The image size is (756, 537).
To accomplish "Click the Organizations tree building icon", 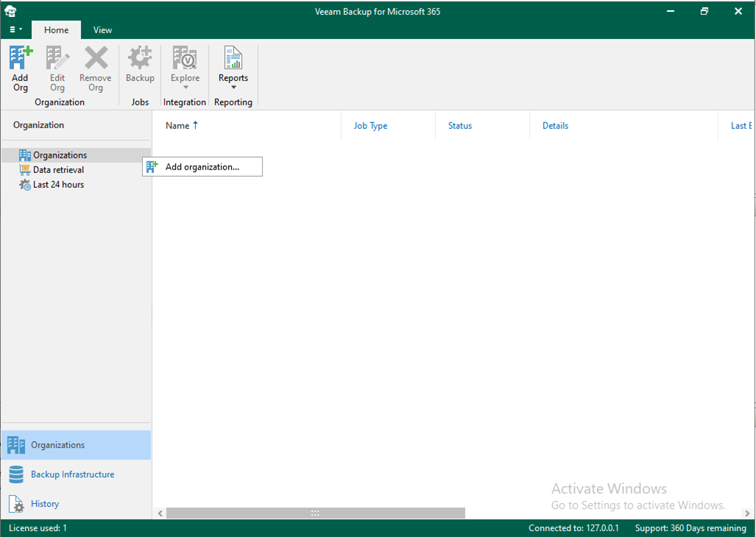I will [x=24, y=155].
